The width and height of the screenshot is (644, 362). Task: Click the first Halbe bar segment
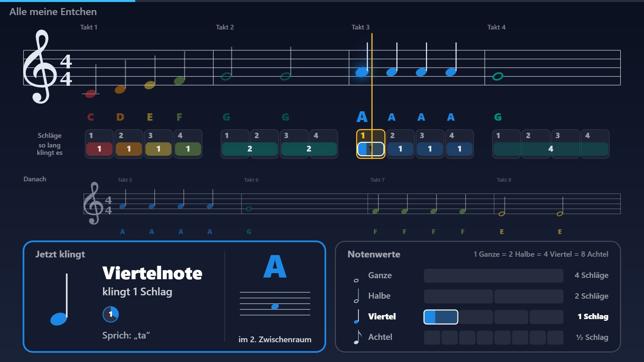(458, 296)
